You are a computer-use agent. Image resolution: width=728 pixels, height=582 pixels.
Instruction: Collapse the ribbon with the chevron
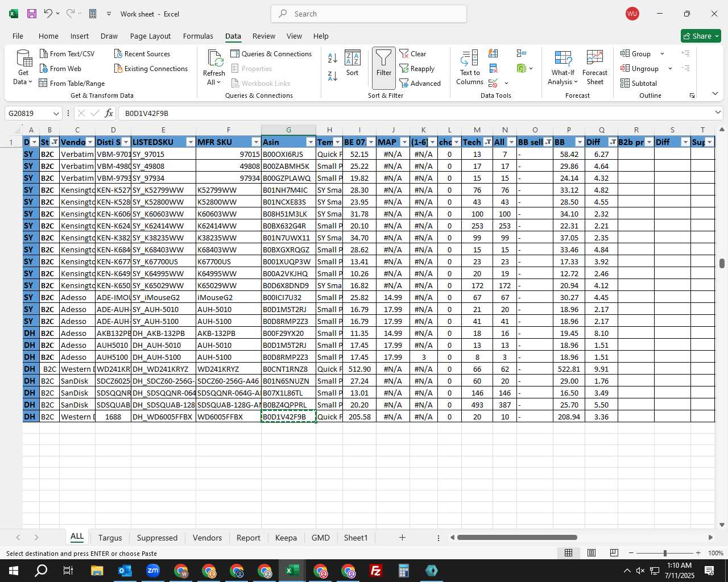[x=715, y=93]
